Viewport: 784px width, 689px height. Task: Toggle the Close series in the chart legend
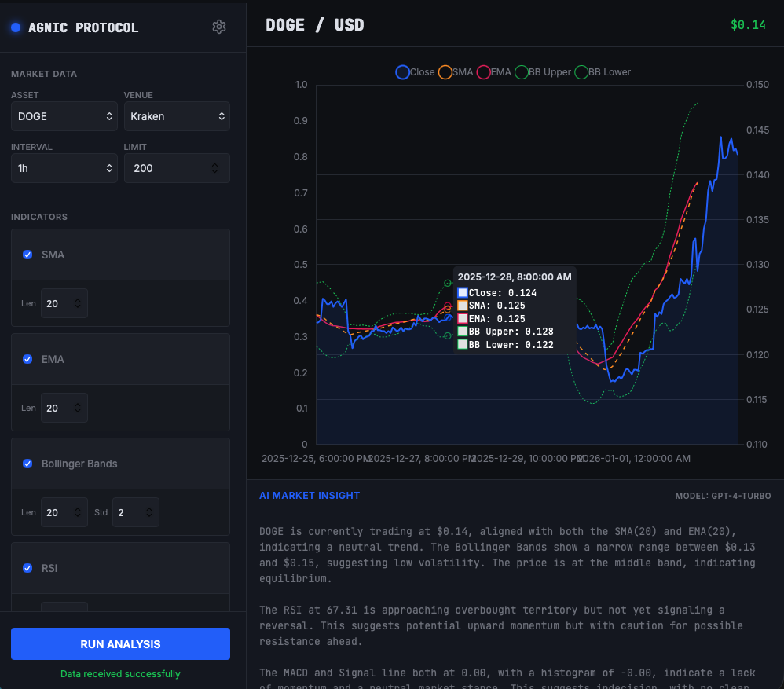click(404, 71)
